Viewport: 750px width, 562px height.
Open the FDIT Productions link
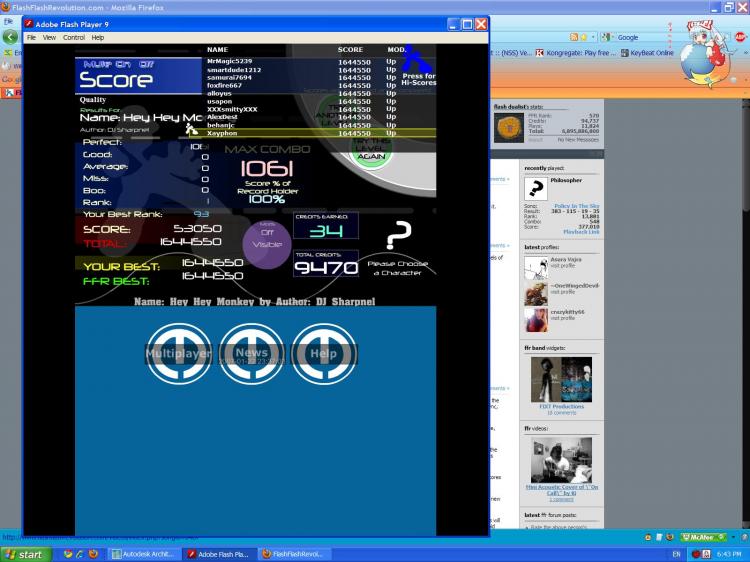pos(562,407)
